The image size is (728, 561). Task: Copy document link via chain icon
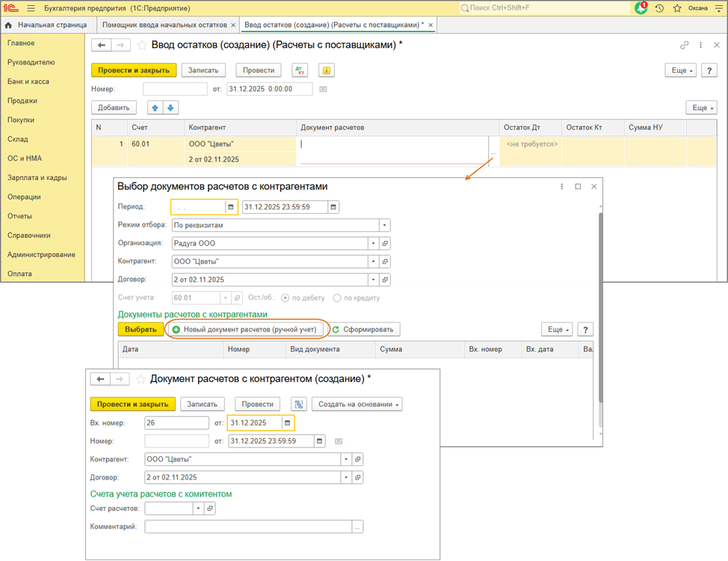(684, 45)
